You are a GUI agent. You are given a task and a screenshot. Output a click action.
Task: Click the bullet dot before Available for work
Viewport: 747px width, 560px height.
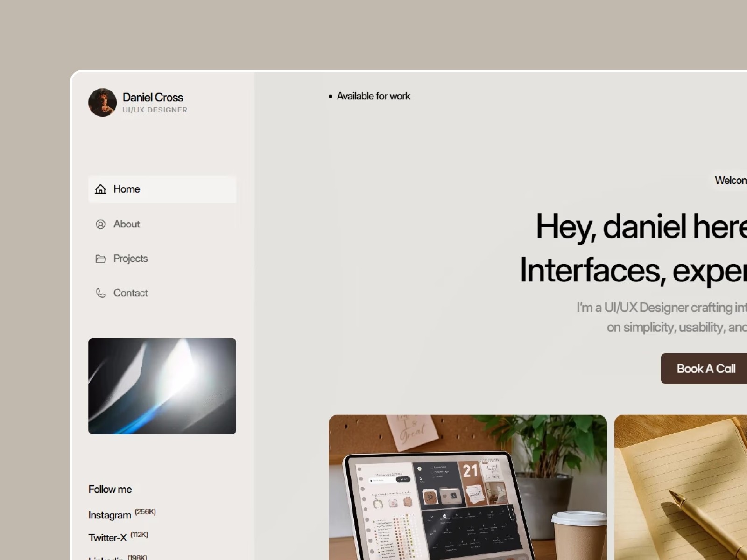(331, 96)
